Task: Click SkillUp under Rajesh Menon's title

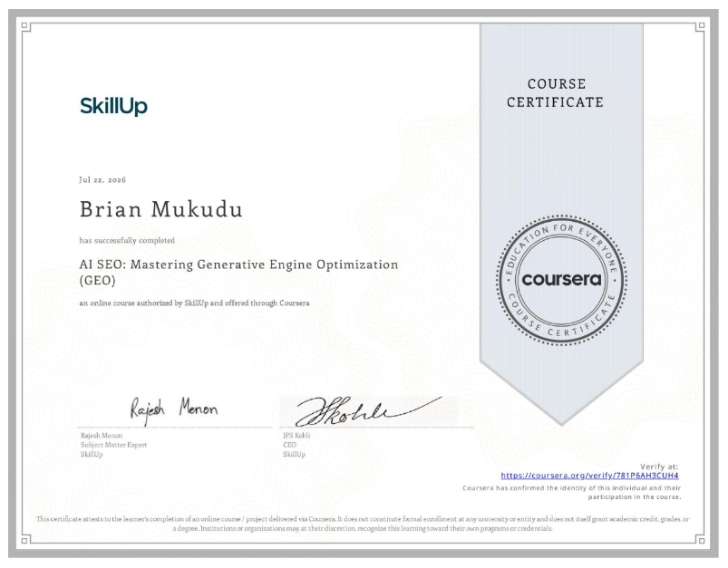Action: [x=92, y=454]
